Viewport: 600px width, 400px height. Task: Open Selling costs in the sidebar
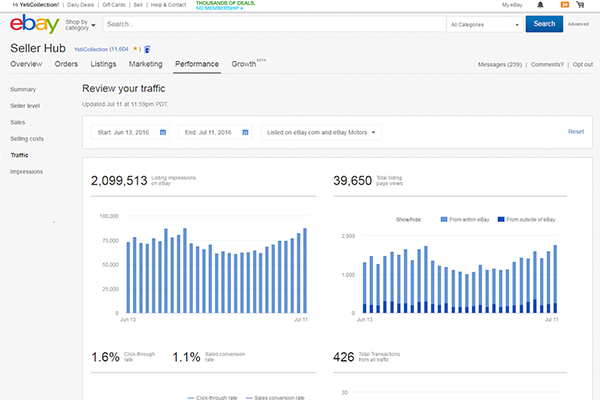[x=27, y=139]
